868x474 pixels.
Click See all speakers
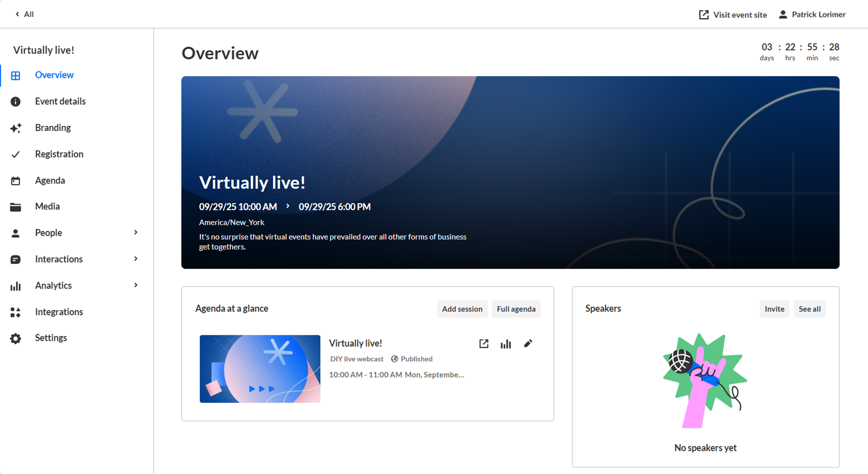(809, 309)
